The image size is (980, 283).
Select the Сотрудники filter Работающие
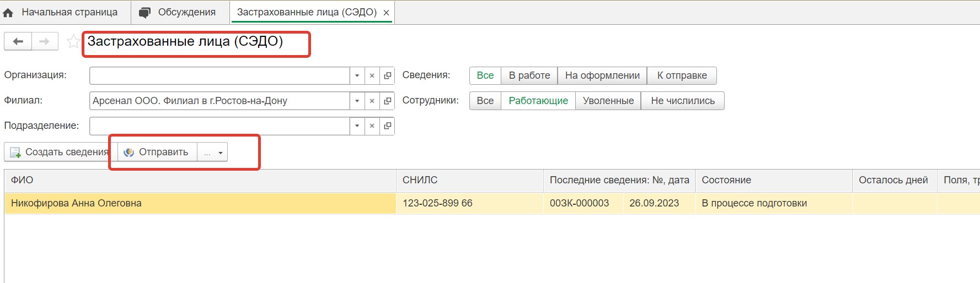[538, 101]
